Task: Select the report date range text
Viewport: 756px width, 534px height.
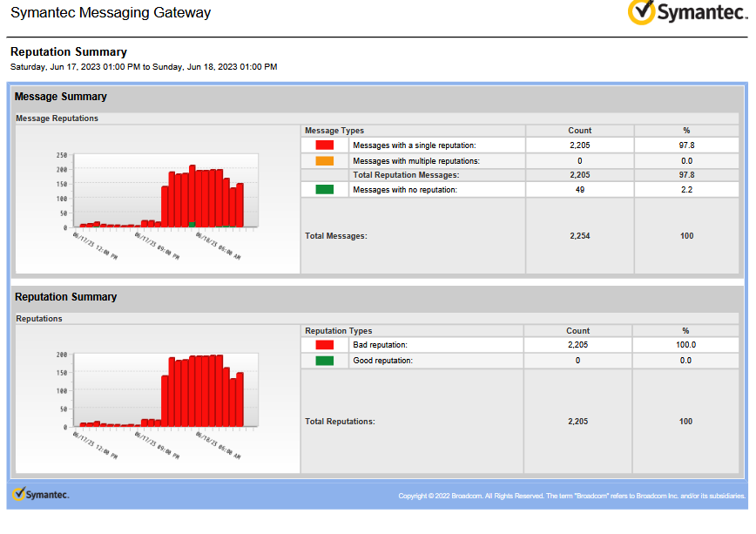Action: tap(144, 66)
